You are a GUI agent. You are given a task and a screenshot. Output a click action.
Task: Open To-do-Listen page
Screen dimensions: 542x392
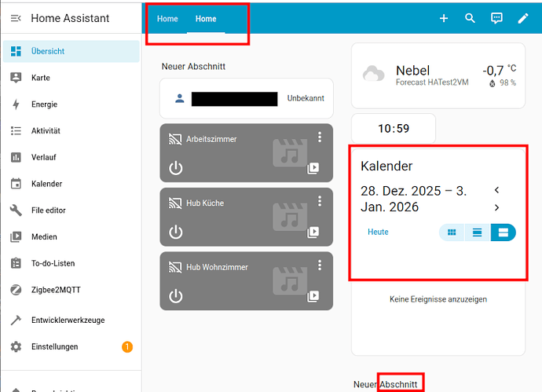[71, 263]
